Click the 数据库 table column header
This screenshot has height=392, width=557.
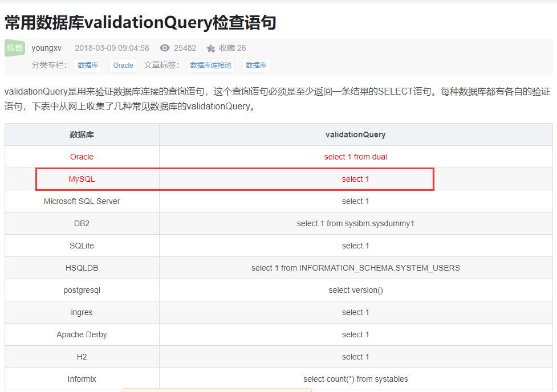pyautogui.click(x=82, y=134)
